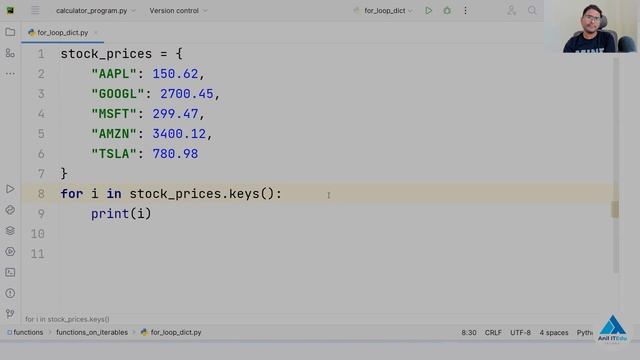Click the editor vertical scrollbar
This screenshot has height=360, width=640.
615,165
